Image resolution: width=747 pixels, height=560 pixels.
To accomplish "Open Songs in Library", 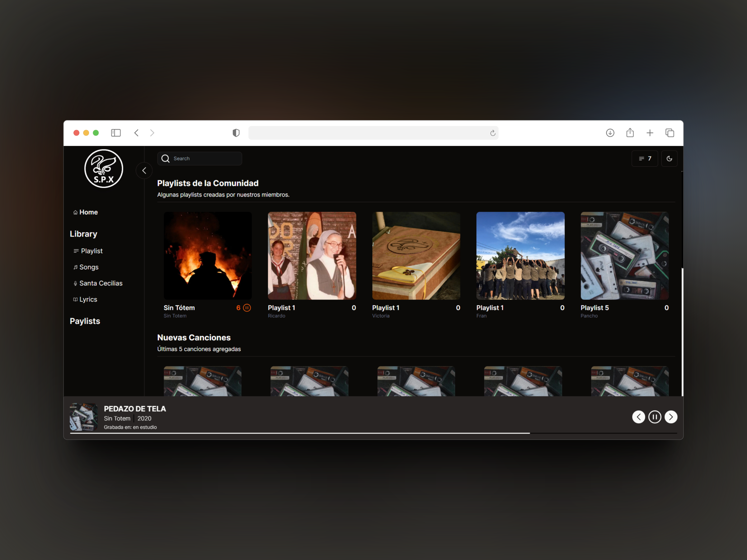I will click(x=86, y=267).
